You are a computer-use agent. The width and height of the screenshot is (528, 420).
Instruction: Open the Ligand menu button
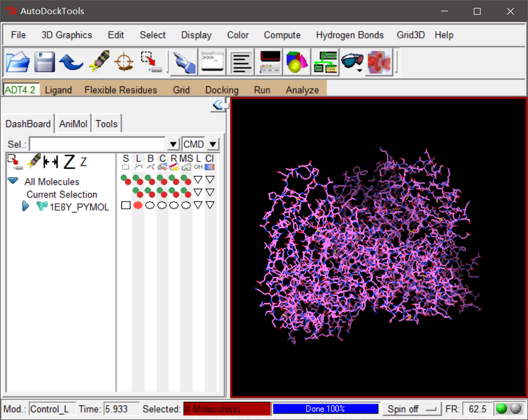pyautogui.click(x=58, y=90)
